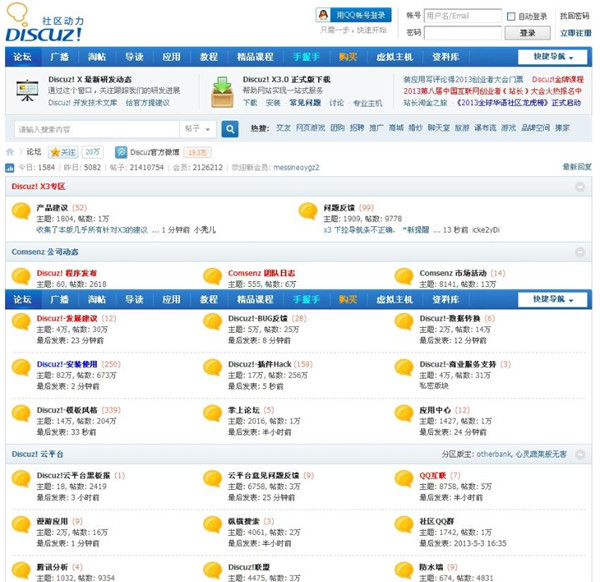Click the bubble icon beside Comsenz 市场活动
Viewport: 600px width, 582px height.
404,276
